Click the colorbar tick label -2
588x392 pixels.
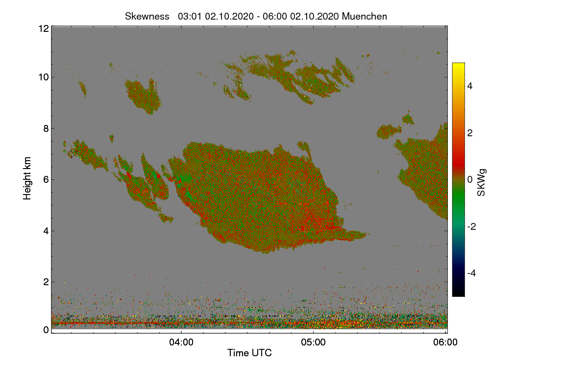tap(471, 226)
